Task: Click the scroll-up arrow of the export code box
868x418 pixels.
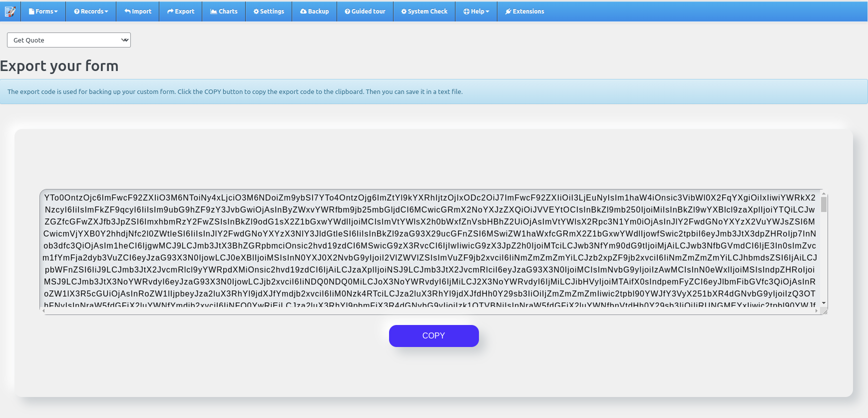Action: coord(824,194)
